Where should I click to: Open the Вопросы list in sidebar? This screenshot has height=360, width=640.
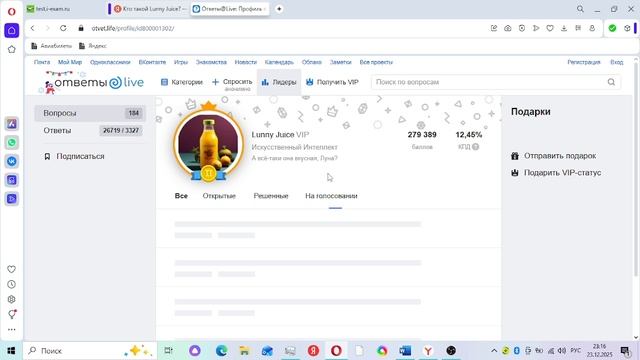[x=90, y=113]
